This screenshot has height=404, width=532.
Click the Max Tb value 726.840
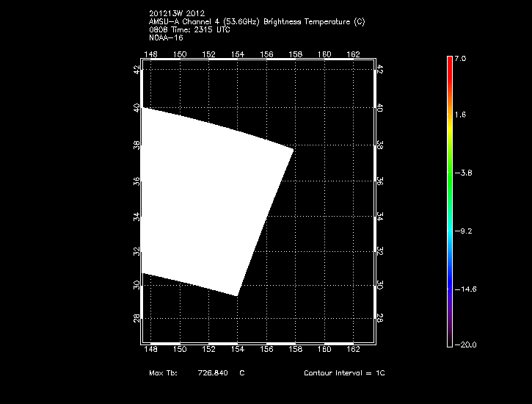pyautogui.click(x=213, y=373)
